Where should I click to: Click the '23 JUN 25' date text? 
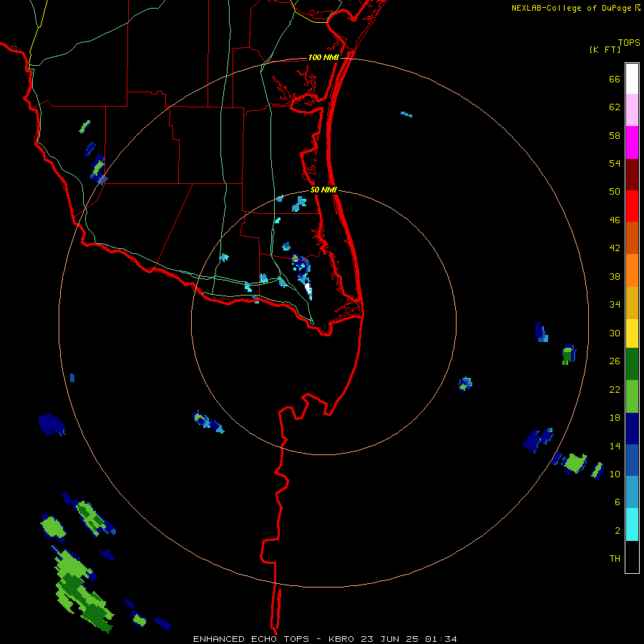click(389, 639)
